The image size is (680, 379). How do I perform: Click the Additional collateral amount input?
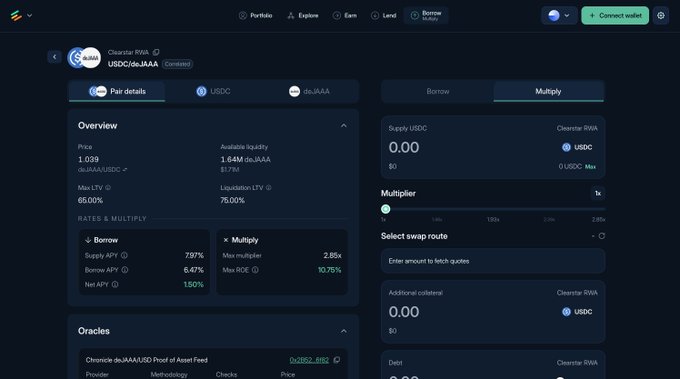coord(404,312)
